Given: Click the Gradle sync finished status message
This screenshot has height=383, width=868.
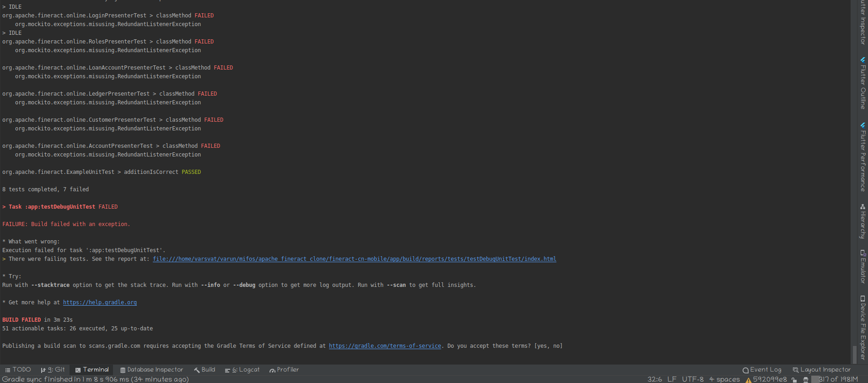Looking at the screenshot, I should coord(96,379).
